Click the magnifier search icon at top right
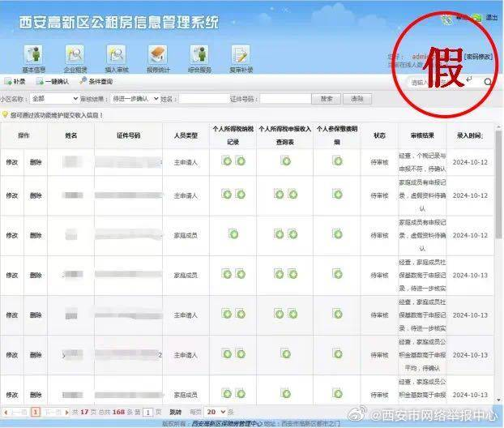 coord(488,82)
